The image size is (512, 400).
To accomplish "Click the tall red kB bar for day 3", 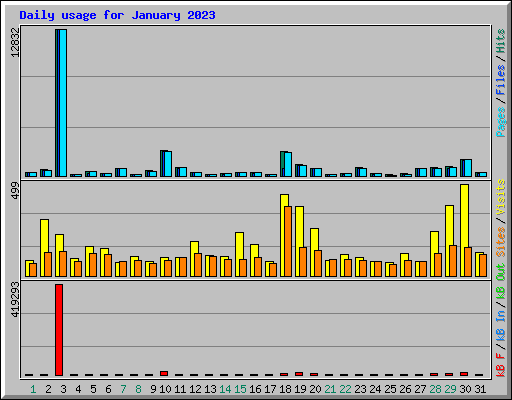I will 59,330.
